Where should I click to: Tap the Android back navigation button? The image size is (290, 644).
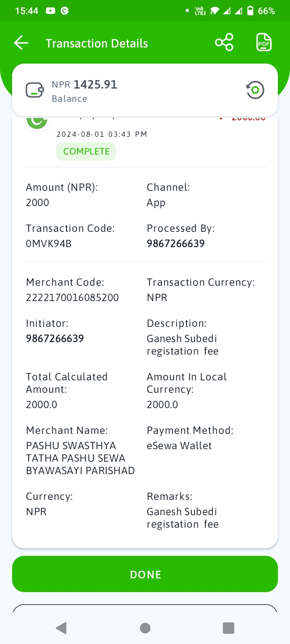(61, 628)
